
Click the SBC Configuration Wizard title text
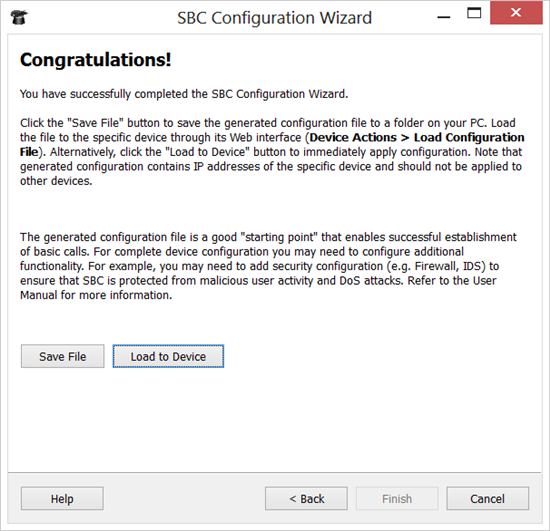point(274,18)
